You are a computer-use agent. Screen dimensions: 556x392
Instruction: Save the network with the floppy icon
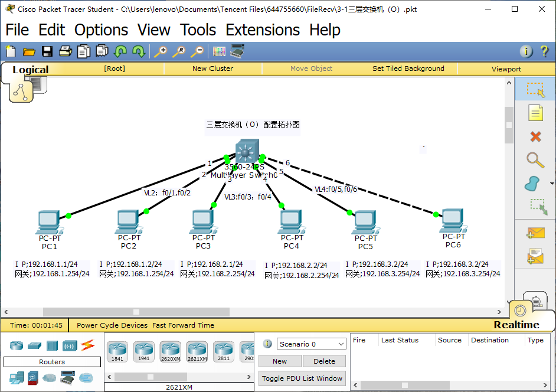(x=47, y=51)
